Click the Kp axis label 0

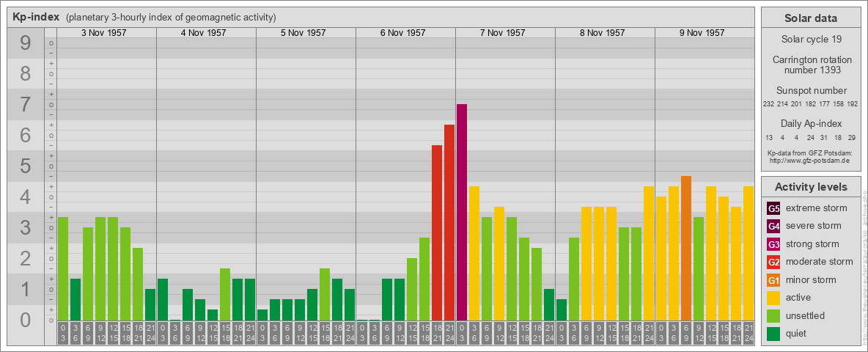tap(25, 320)
